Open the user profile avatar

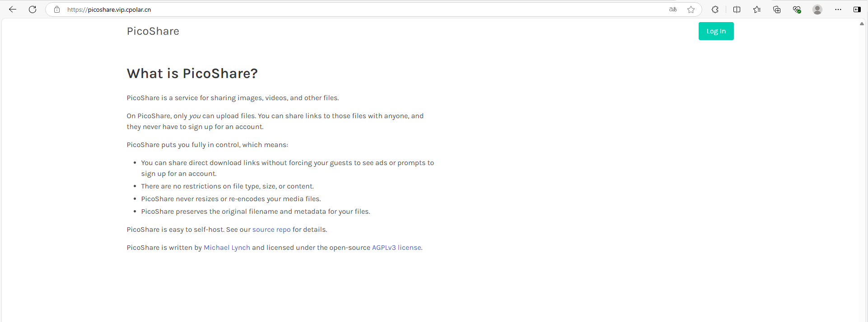pyautogui.click(x=817, y=9)
